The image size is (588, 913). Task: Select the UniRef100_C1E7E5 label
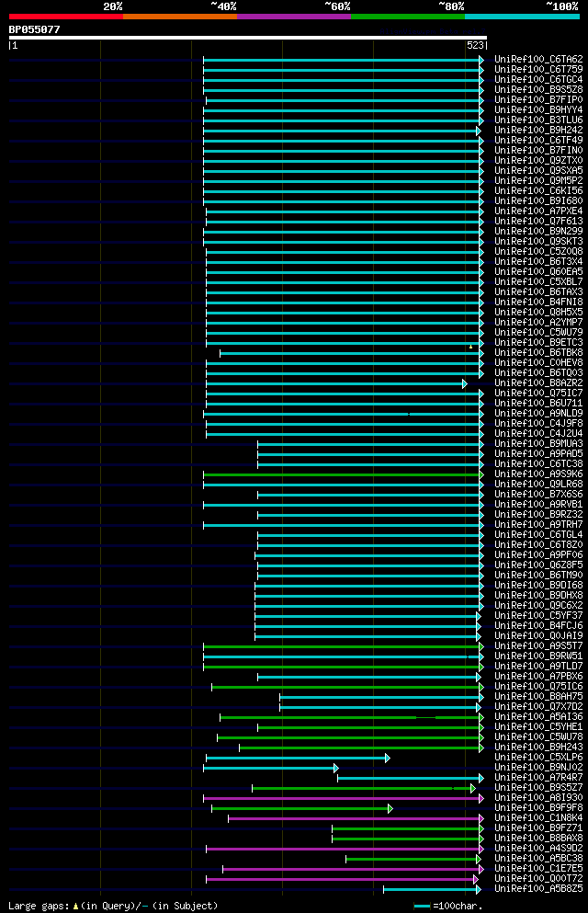click(538, 870)
